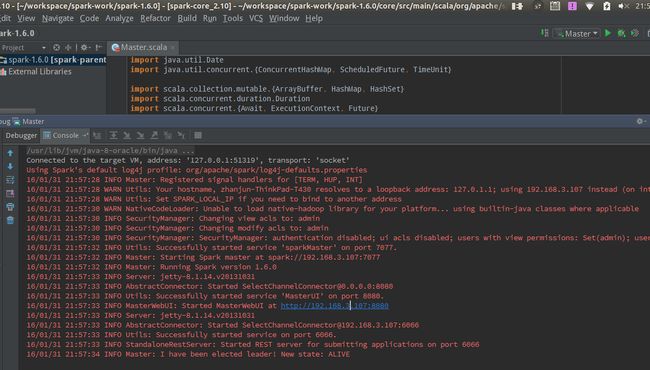Viewport: 650px width, 370px height.
Task: Expand the folded /usr/lib/jvm/java command line
Action: point(110,150)
